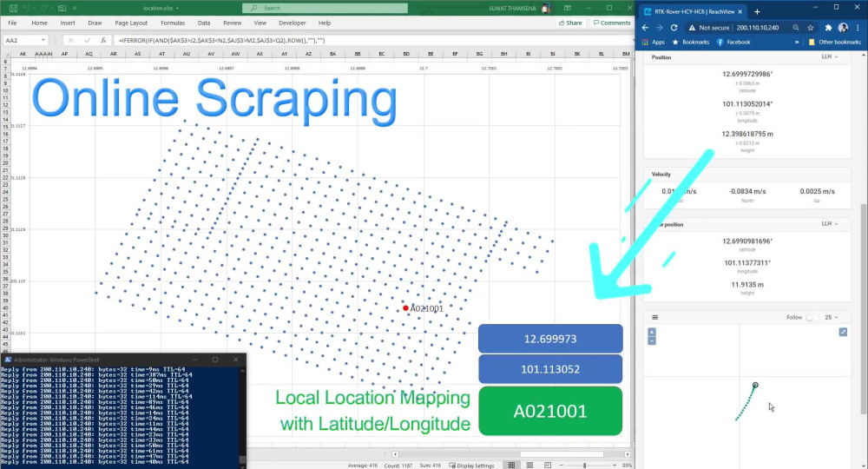Zoom in with the plus on Excel zoom slider
The height and width of the screenshot is (469, 868).
[615, 466]
